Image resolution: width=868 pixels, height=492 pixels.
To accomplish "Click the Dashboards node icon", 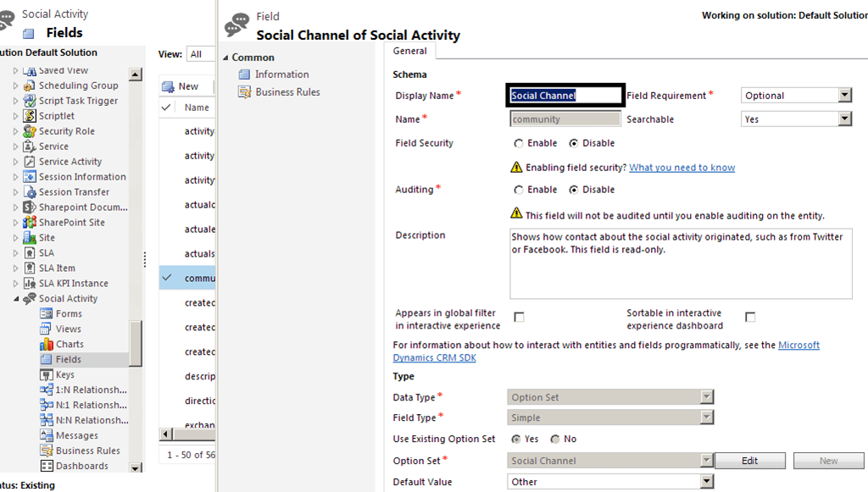I will (47, 466).
